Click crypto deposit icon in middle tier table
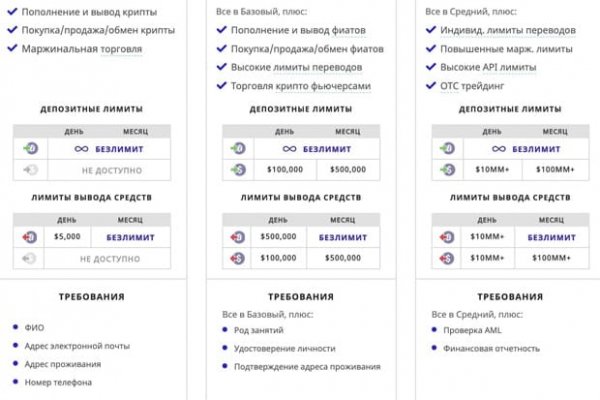Screen dimensions: 600x400 pos(238,149)
